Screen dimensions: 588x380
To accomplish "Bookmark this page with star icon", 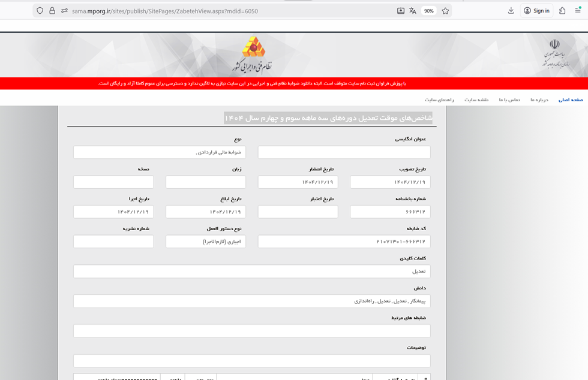I will pyautogui.click(x=445, y=11).
